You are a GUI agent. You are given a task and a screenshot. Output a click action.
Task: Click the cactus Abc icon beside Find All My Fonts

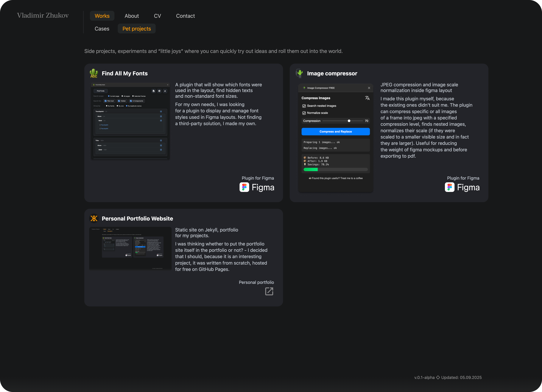click(x=94, y=73)
